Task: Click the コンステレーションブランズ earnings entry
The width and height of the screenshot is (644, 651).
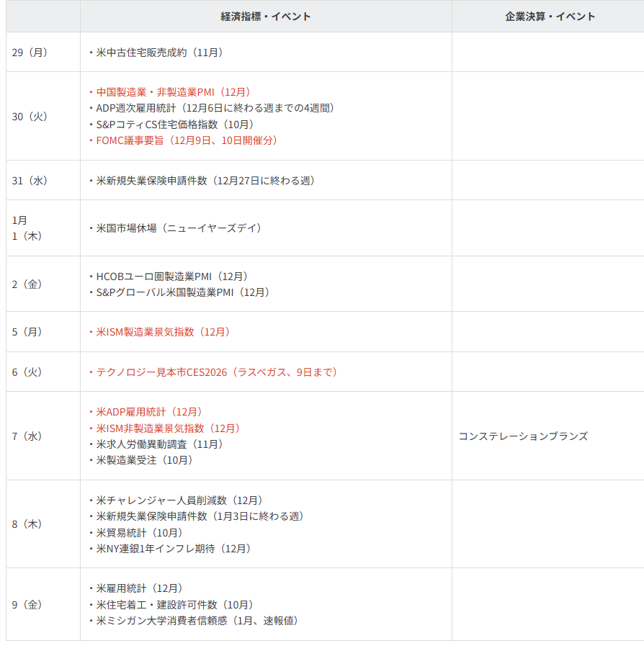Action: tap(522, 435)
